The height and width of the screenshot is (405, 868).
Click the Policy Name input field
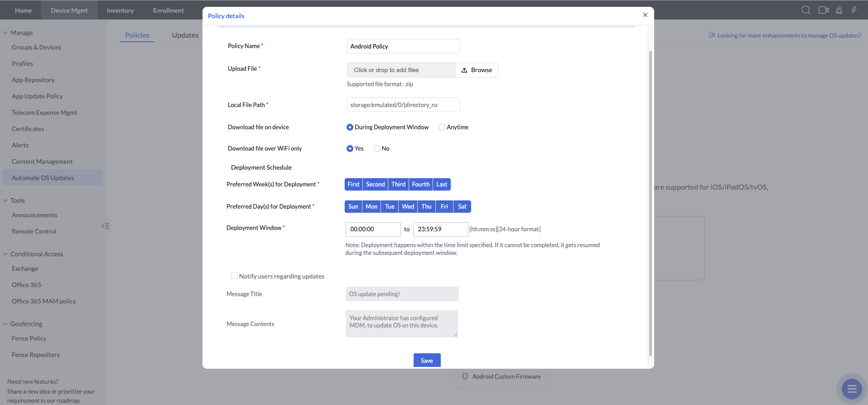click(403, 46)
